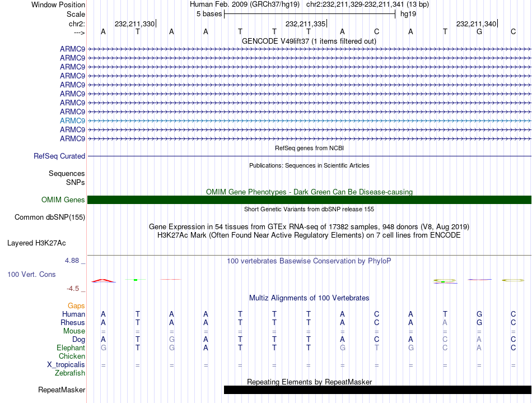Open the GENCODE V49lift37 track title
532x403 pixels.
[309, 41]
